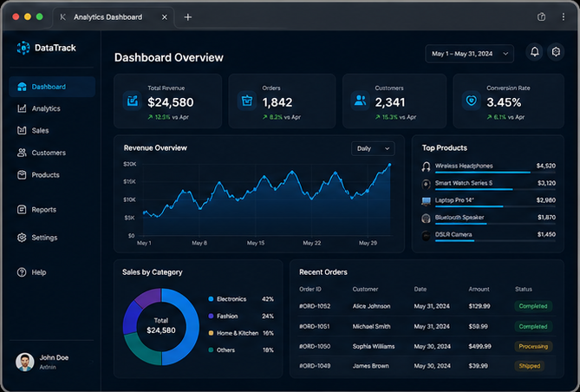Viewport: 580px width, 392px height.
Task: Click the Customers people icon in card
Action: pyautogui.click(x=360, y=101)
